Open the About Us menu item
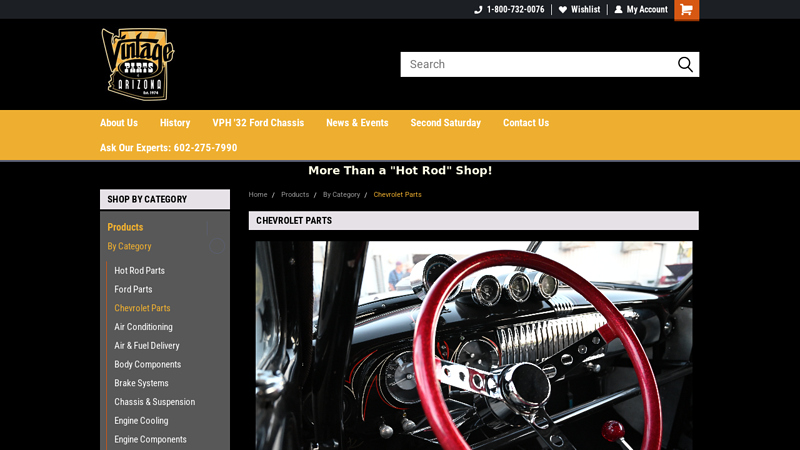 coord(119,123)
